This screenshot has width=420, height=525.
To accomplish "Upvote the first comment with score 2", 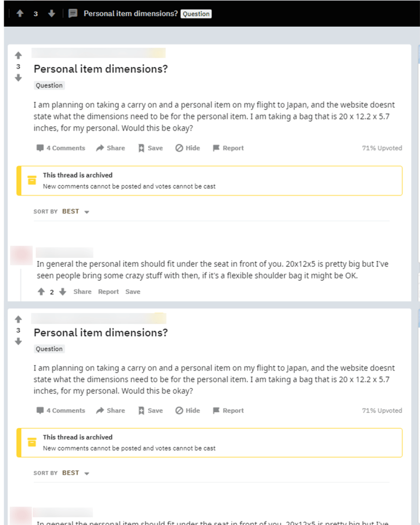I will click(x=41, y=292).
